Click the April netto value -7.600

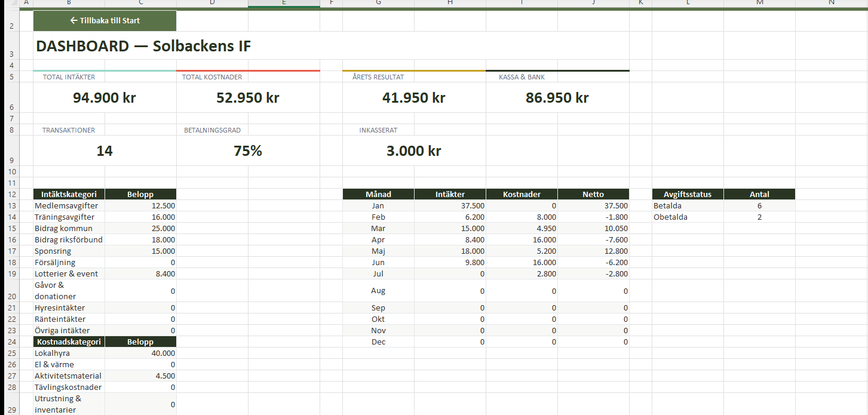pos(593,240)
